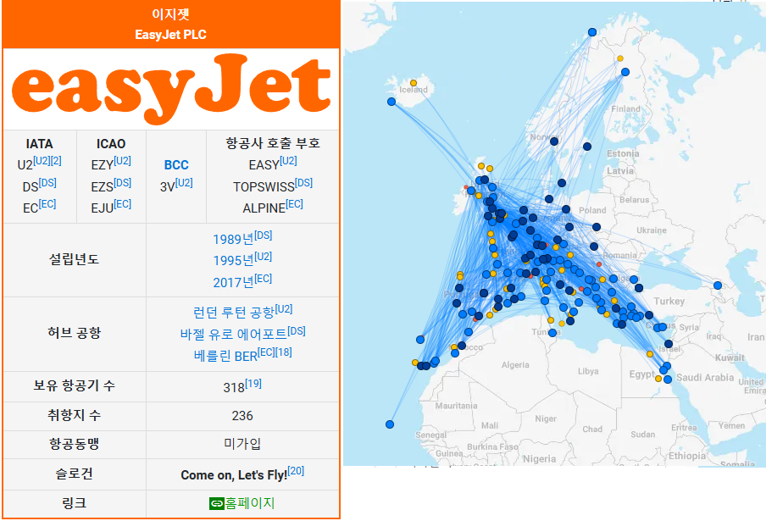This screenshot has height=532, width=766.
Task: Click the easyJet logo image
Action: click(x=171, y=89)
